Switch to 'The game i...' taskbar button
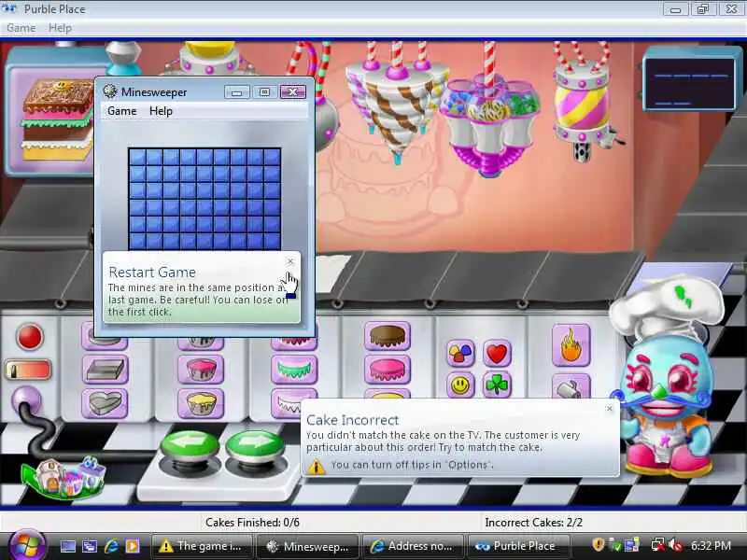The image size is (747, 560). click(203, 546)
